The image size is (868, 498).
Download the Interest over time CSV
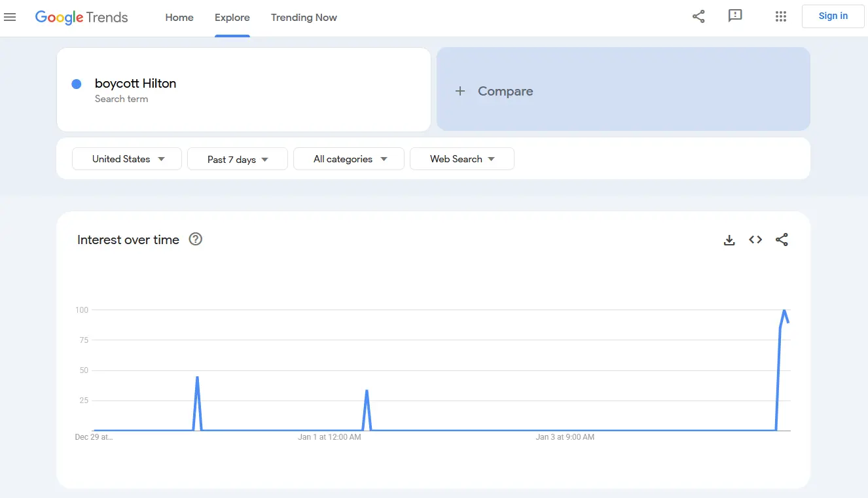click(x=729, y=240)
